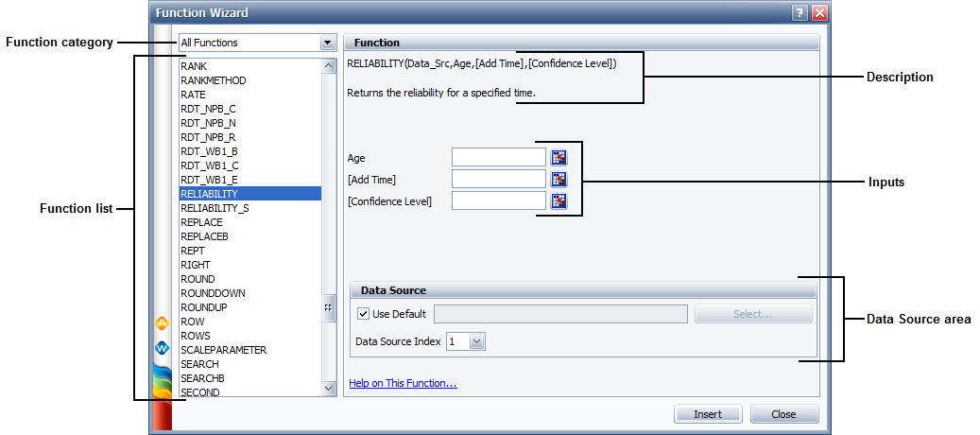Click the cell picker icon for Add Time
Image resolution: width=980 pixels, height=435 pixels.
(x=559, y=179)
